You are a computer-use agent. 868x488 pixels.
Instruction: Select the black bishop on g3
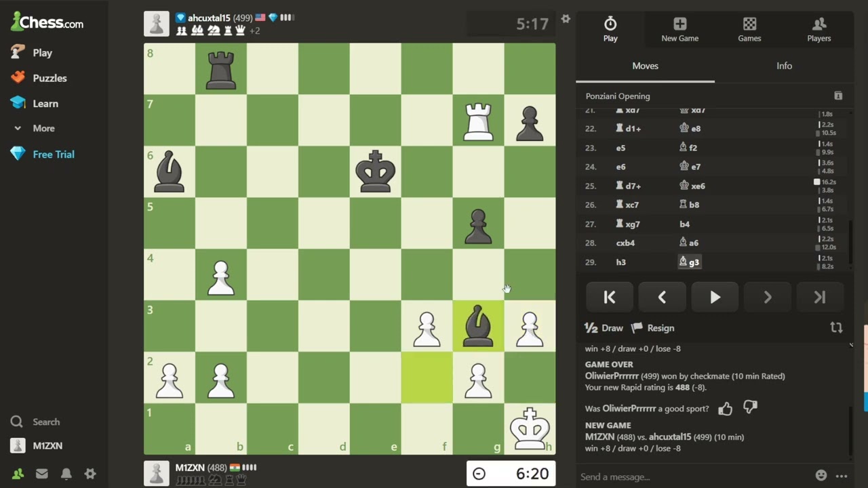click(478, 326)
